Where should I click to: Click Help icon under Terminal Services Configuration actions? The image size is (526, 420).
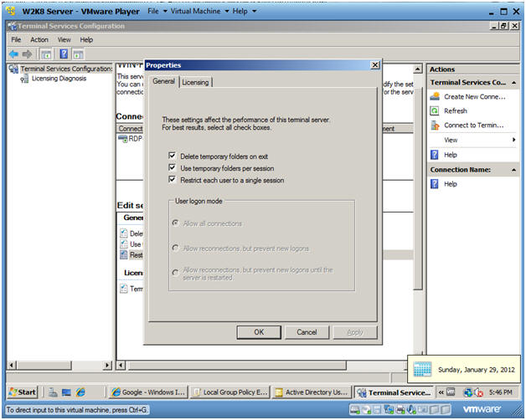(435, 155)
